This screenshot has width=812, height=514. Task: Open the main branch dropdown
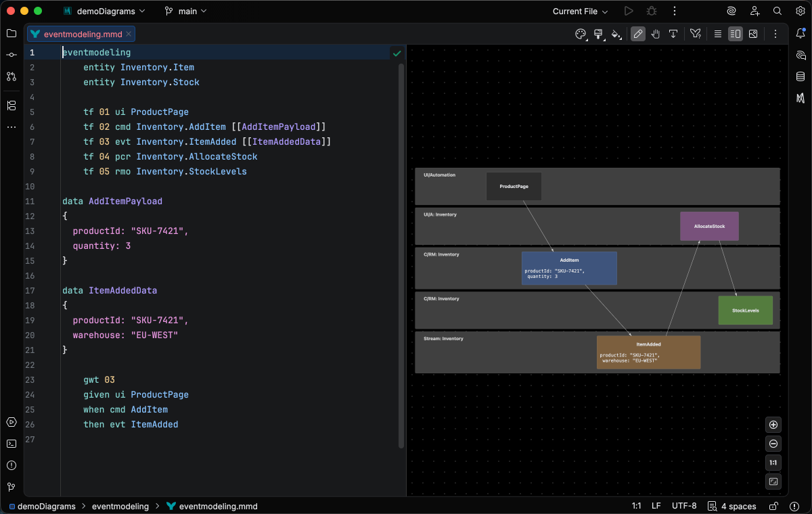(x=185, y=11)
